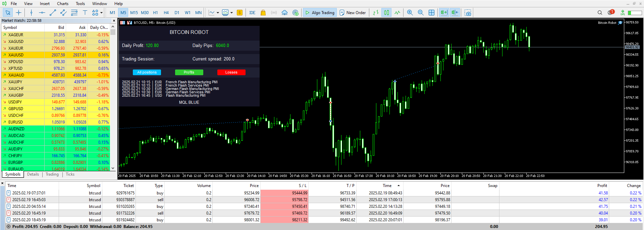Screen dimensions: 644x230
Task: Select the equidistant channel tool
Action: tap(63, 13)
